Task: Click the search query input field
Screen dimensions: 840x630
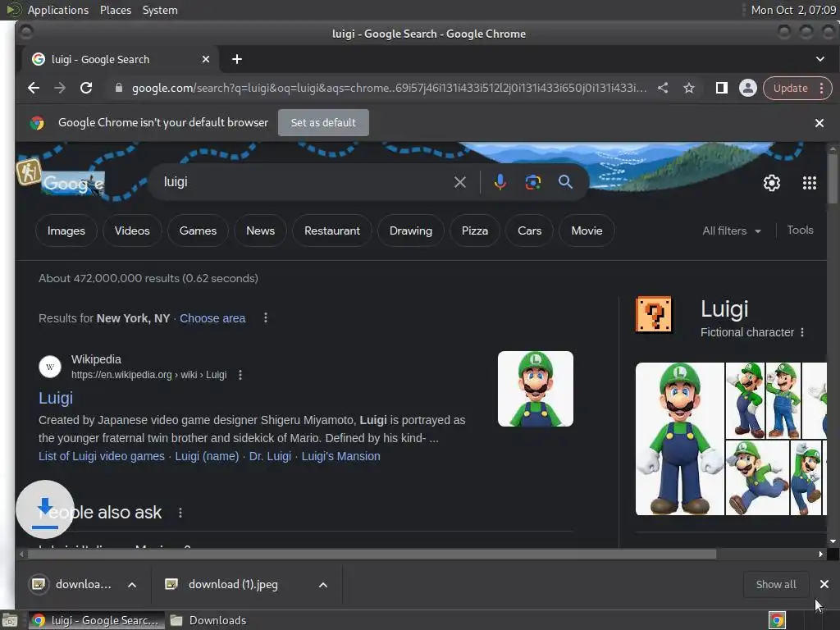Action: pyautogui.click(x=305, y=182)
